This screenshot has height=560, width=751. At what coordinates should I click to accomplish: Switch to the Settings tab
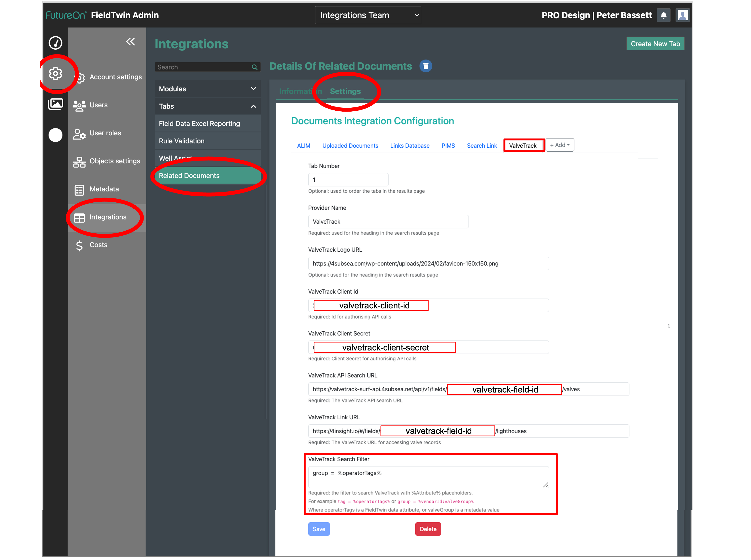345,91
